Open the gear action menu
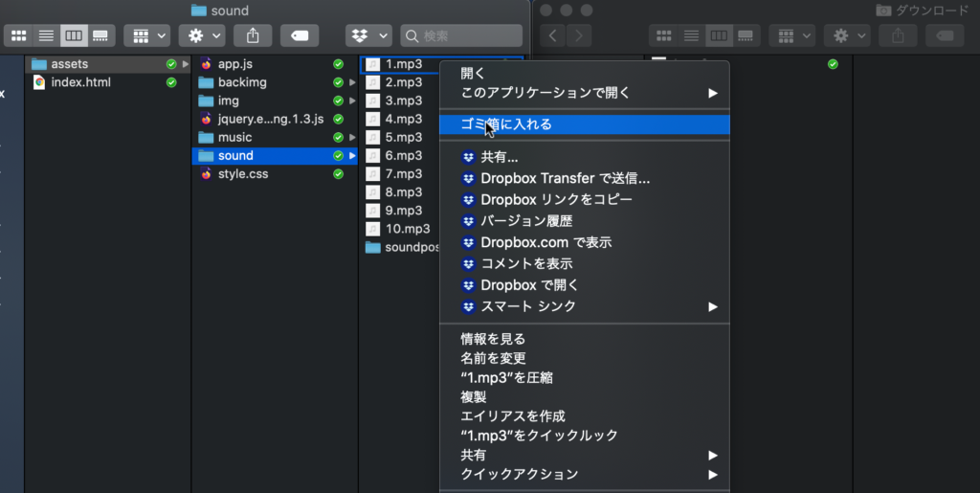This screenshot has width=980, height=493. [x=202, y=36]
